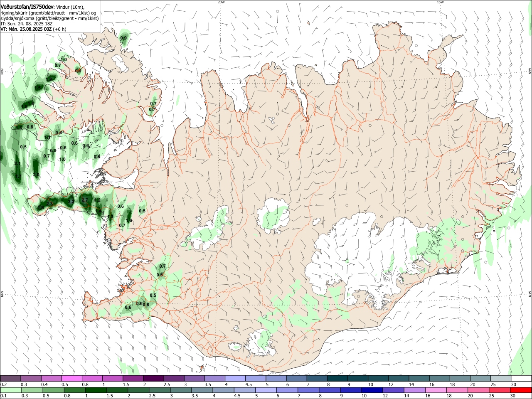
Task: Click the 0.2 label starting the upper scale
Action: 4,384
